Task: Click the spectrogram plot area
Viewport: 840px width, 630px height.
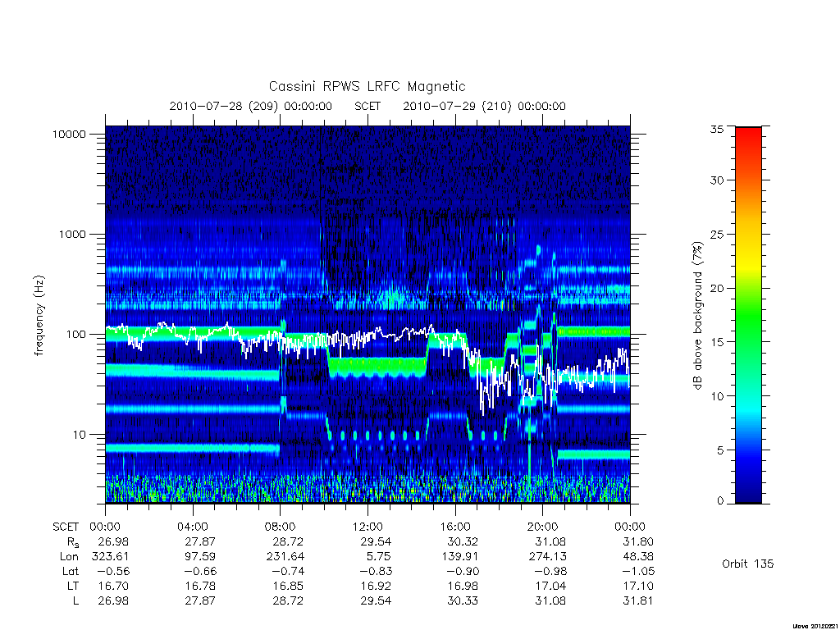Action: pos(367,314)
